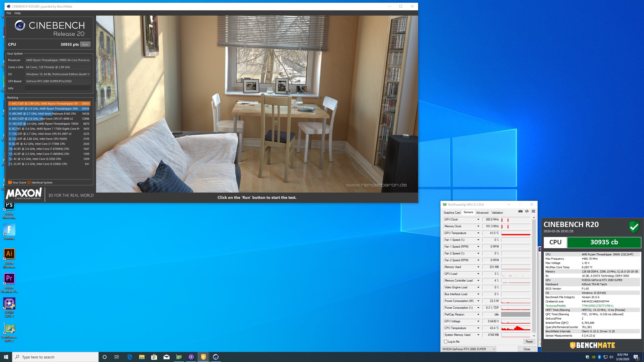Click the CPU Temperature 43.4 °C value

[491, 328]
